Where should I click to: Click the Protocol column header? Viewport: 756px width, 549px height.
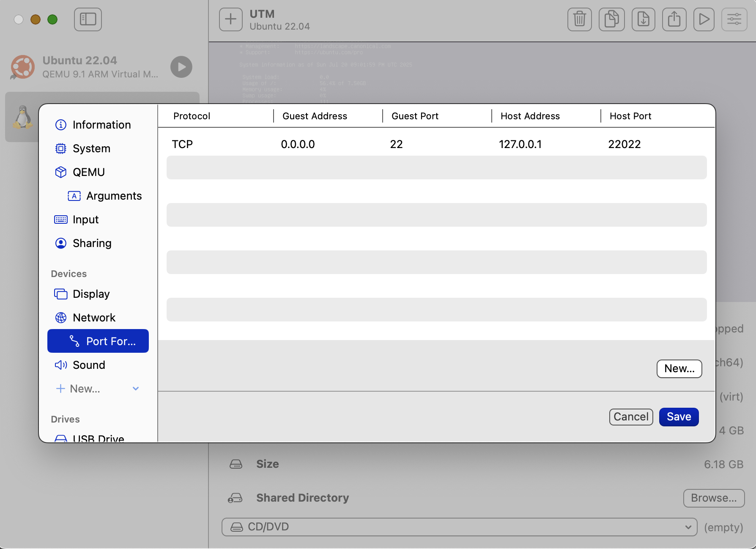click(x=192, y=116)
